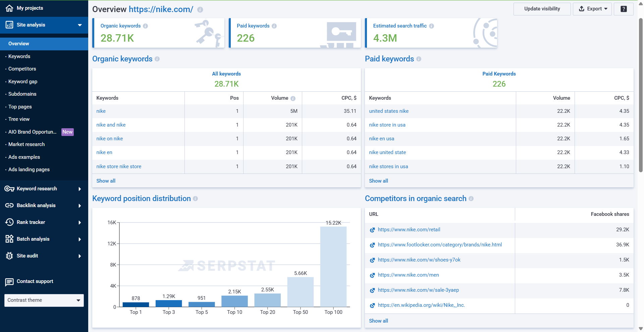Image resolution: width=644 pixels, height=332 pixels.
Task: Go to AIO Brand Opportunities item
Action: coord(32,132)
